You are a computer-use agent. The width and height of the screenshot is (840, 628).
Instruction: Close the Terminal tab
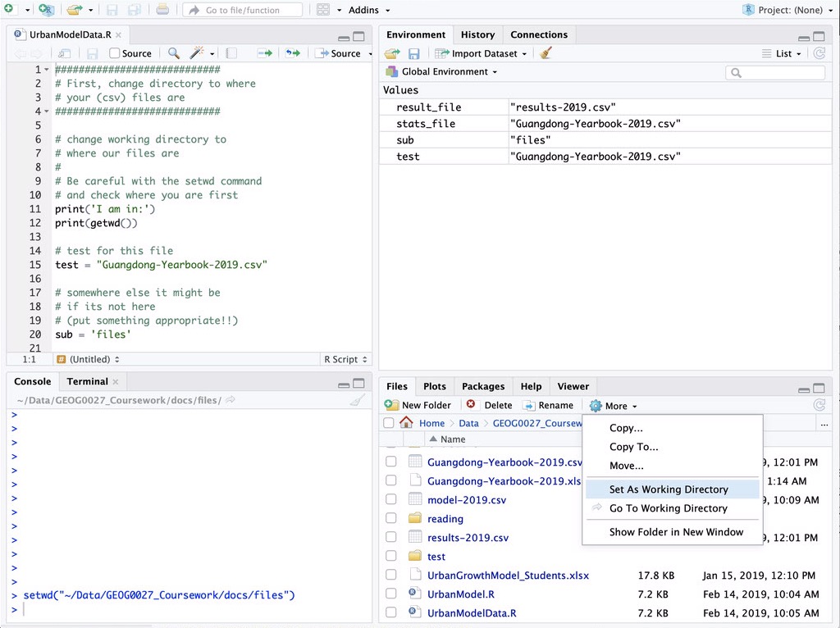coord(115,381)
